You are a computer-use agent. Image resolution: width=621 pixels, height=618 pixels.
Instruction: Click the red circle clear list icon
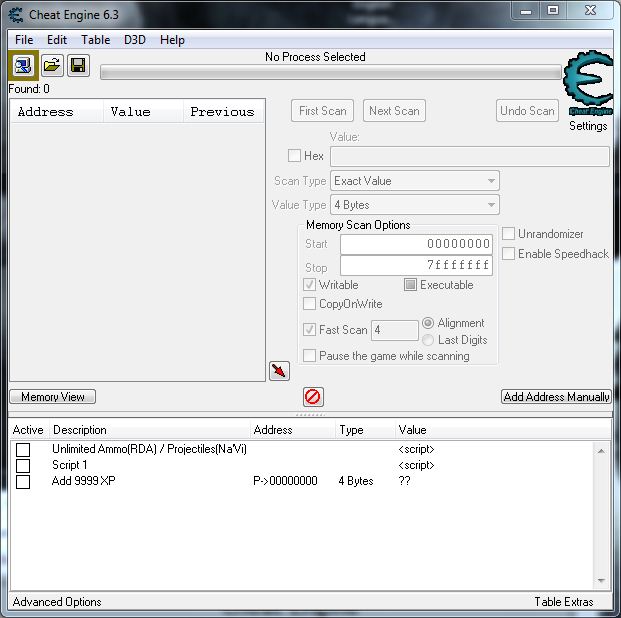pos(313,397)
